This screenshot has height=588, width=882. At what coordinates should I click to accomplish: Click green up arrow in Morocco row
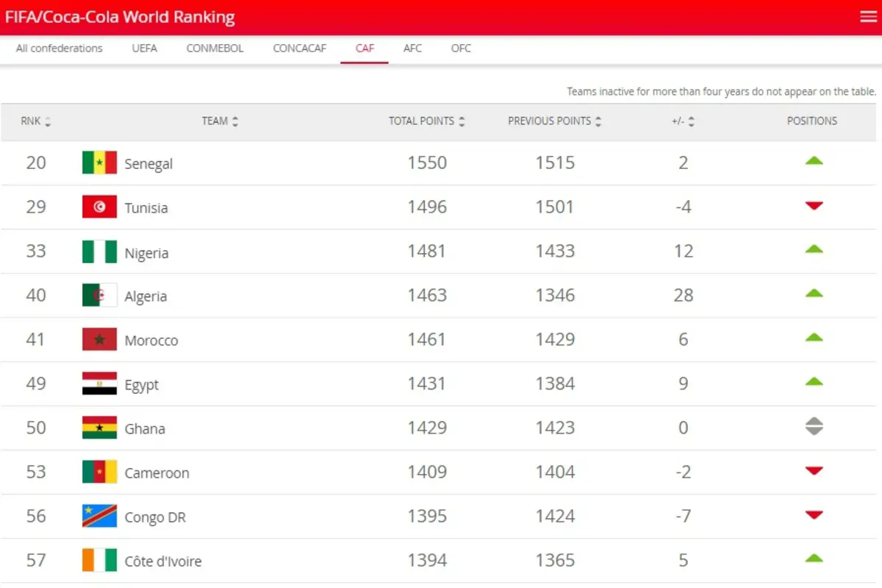[x=814, y=338]
